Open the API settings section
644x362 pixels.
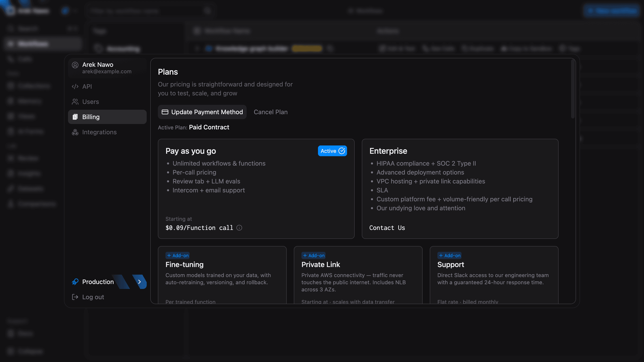[x=107, y=86]
